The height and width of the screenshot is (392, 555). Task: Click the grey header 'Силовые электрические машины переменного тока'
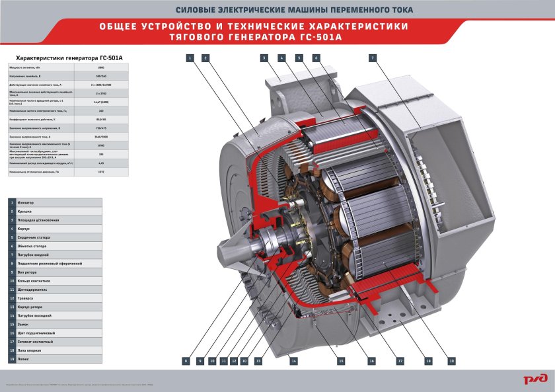tap(277, 10)
